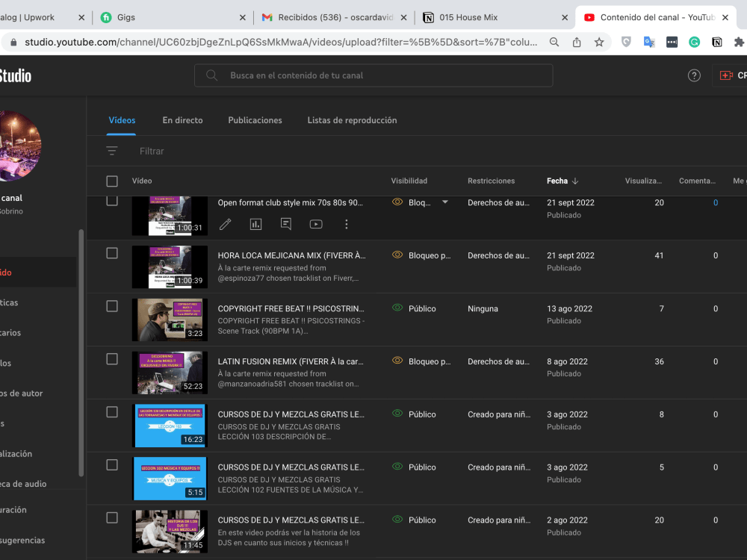Click the share page icon in address bar

tap(577, 43)
